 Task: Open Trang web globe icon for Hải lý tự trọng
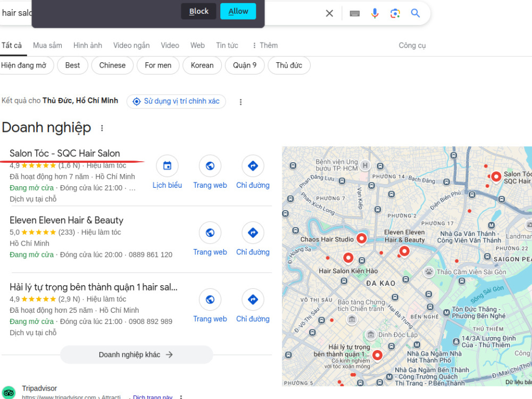tap(210, 300)
